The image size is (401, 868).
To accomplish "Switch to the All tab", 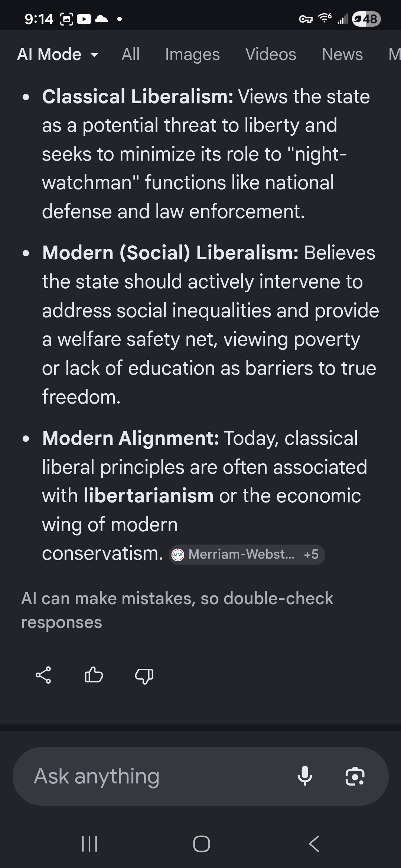I will (x=130, y=55).
